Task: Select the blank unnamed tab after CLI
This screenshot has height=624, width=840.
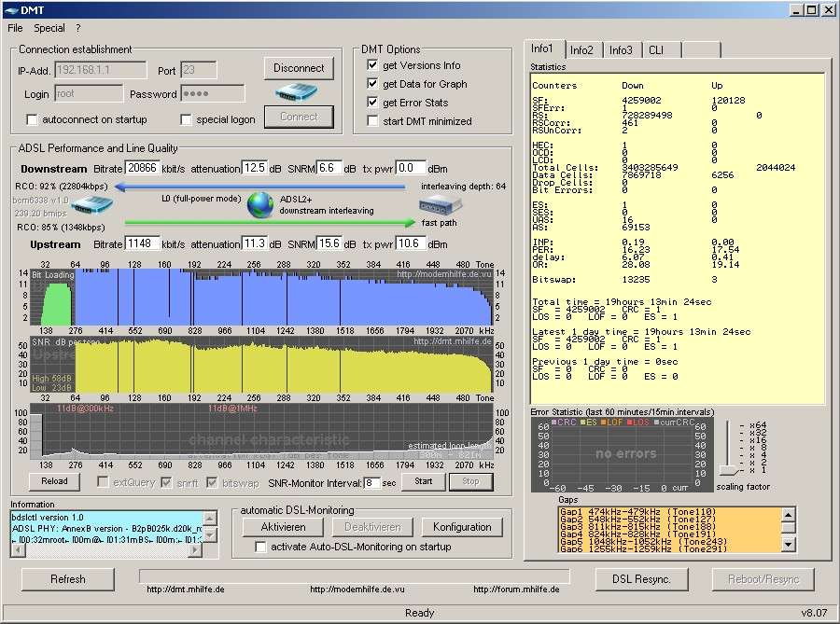Action: pyautogui.click(x=702, y=49)
